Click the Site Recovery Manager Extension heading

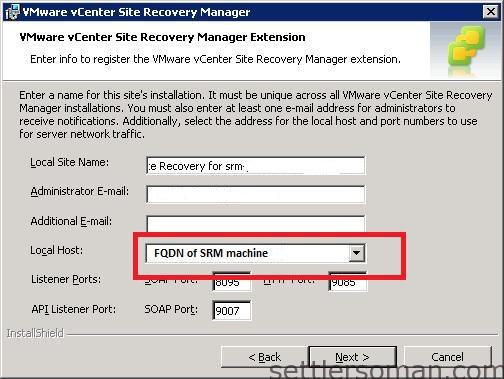162,37
